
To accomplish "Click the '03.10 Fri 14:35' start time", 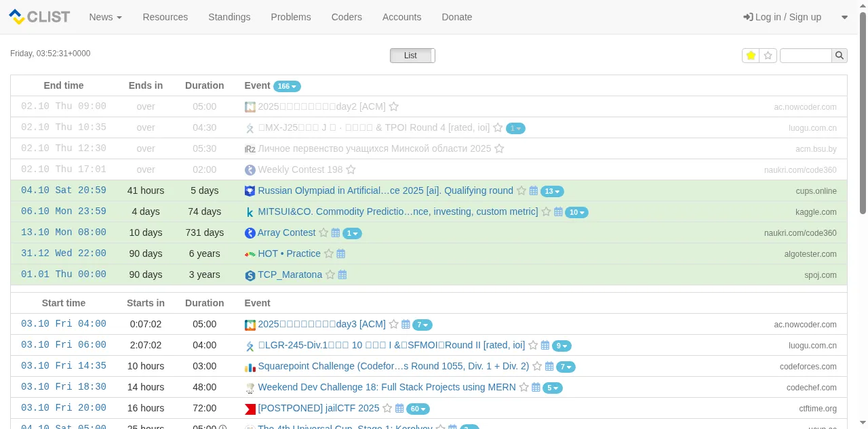I will [64, 366].
